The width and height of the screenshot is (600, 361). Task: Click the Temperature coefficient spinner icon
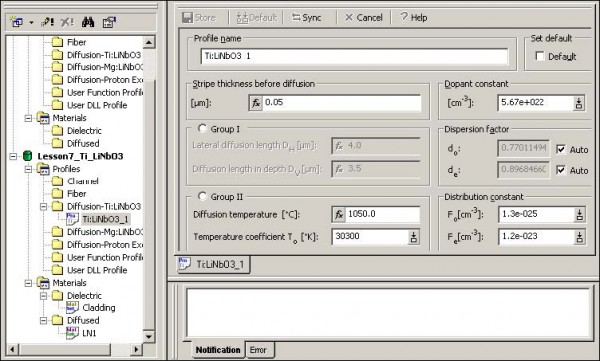(414, 237)
